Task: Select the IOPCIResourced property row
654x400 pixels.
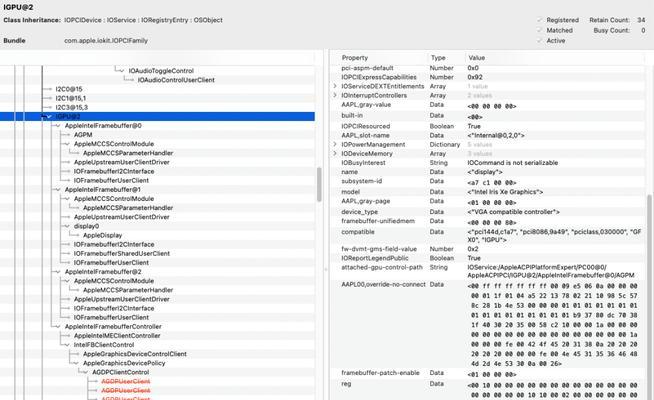Action: (x=488, y=126)
